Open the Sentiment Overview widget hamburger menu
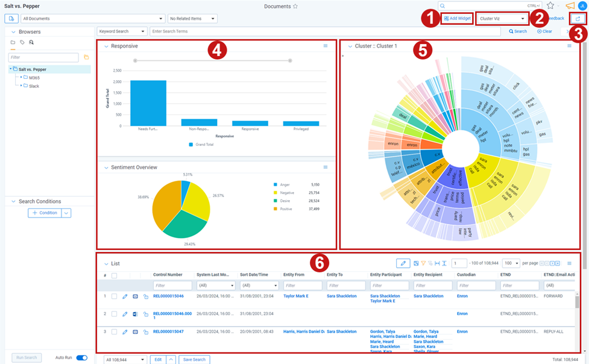 point(326,167)
